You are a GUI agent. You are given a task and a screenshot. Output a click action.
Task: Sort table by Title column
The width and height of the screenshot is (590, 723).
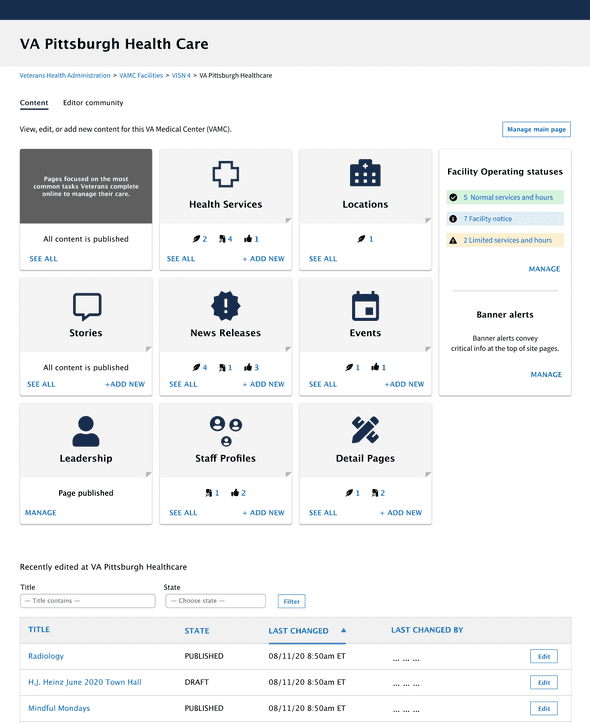coord(39,629)
